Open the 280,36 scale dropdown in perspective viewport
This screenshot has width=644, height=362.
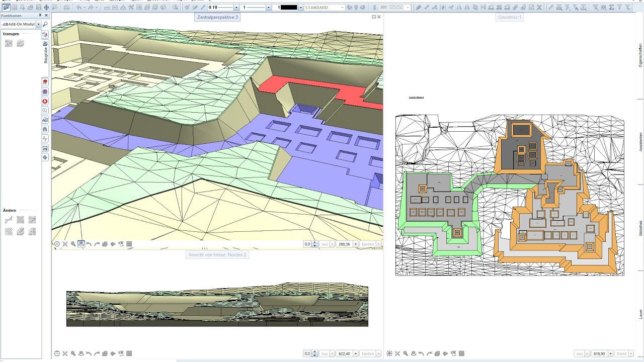coord(356,244)
